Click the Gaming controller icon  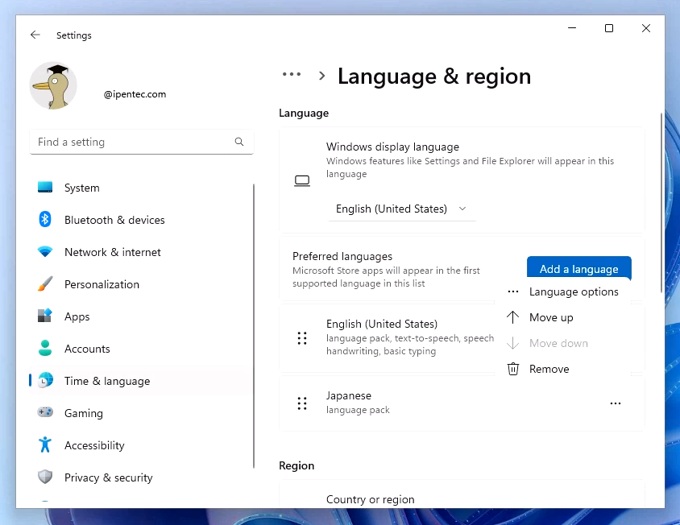(x=45, y=412)
